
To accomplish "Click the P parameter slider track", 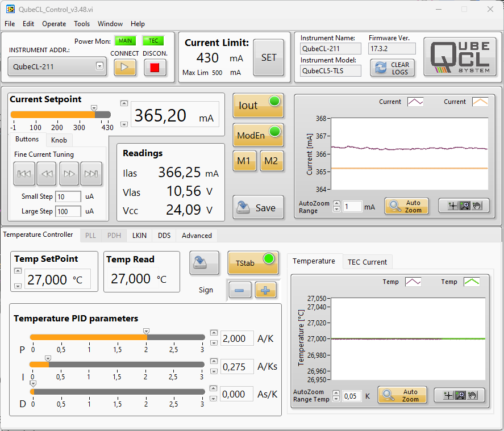I will pos(117,337).
